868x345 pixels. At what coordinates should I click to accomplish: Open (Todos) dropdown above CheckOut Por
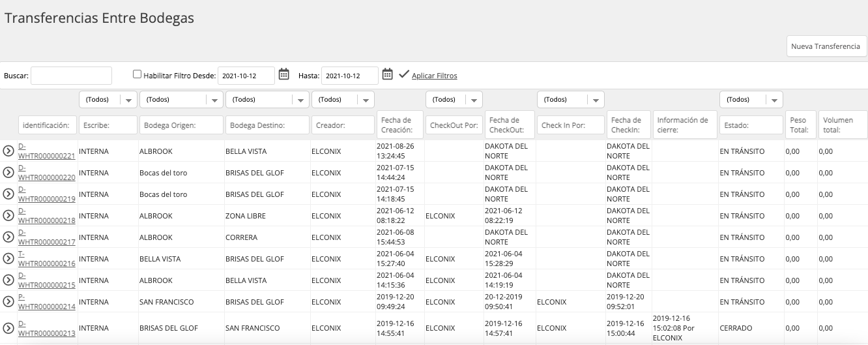[x=454, y=100]
